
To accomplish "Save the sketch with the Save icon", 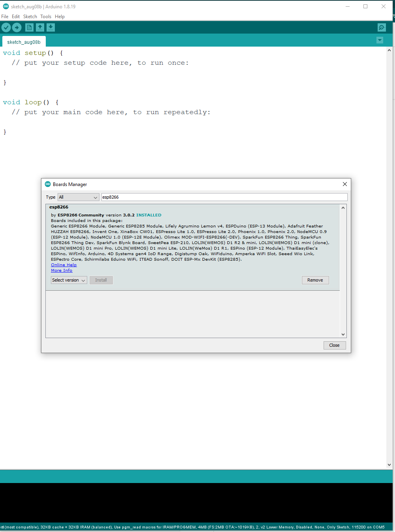I will (51, 27).
